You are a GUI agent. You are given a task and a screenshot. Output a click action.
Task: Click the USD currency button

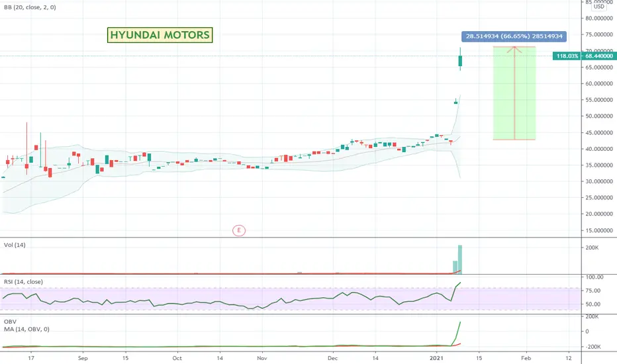598,7
